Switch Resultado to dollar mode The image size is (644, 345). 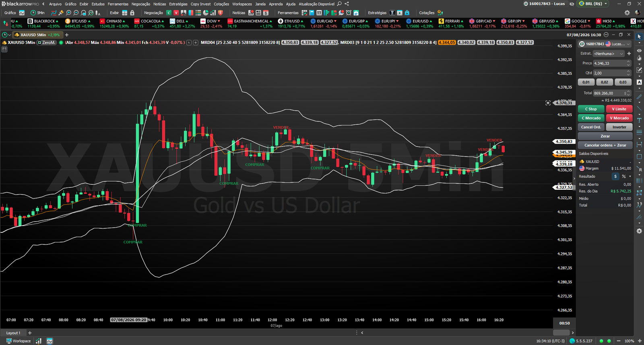tap(615, 177)
